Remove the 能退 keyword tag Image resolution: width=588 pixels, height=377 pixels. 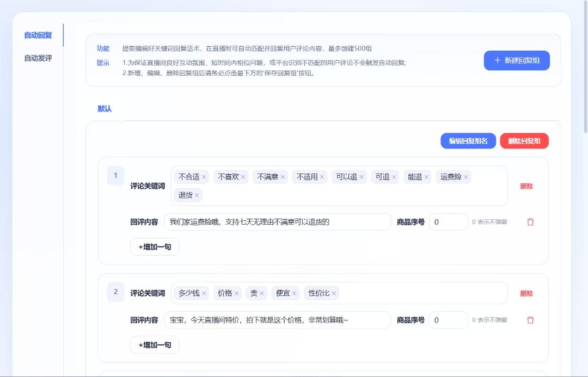click(x=426, y=177)
